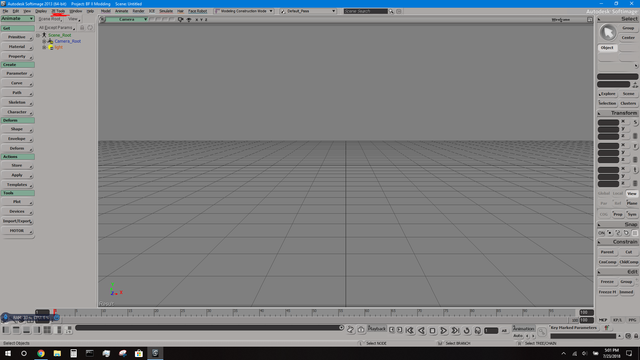Click the four-viewport layout icon
Screen dimensions: 640x360
point(47,330)
